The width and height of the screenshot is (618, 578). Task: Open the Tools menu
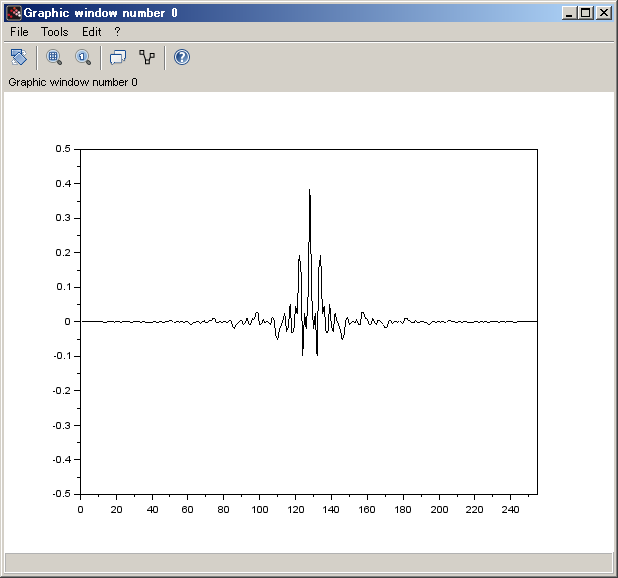[x=54, y=32]
